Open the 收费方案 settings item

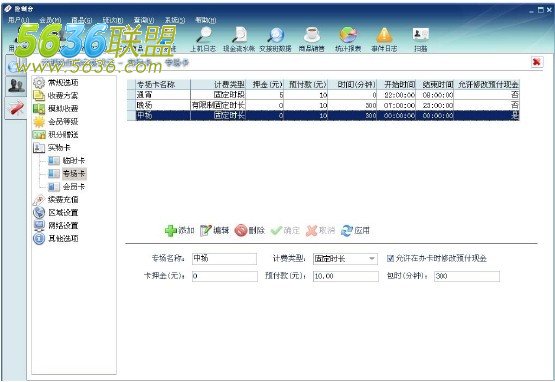pyautogui.click(x=63, y=96)
